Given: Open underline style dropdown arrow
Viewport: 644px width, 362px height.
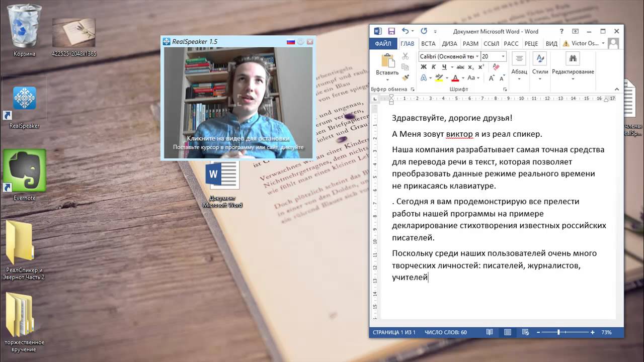Looking at the screenshot, I should coord(452,67).
